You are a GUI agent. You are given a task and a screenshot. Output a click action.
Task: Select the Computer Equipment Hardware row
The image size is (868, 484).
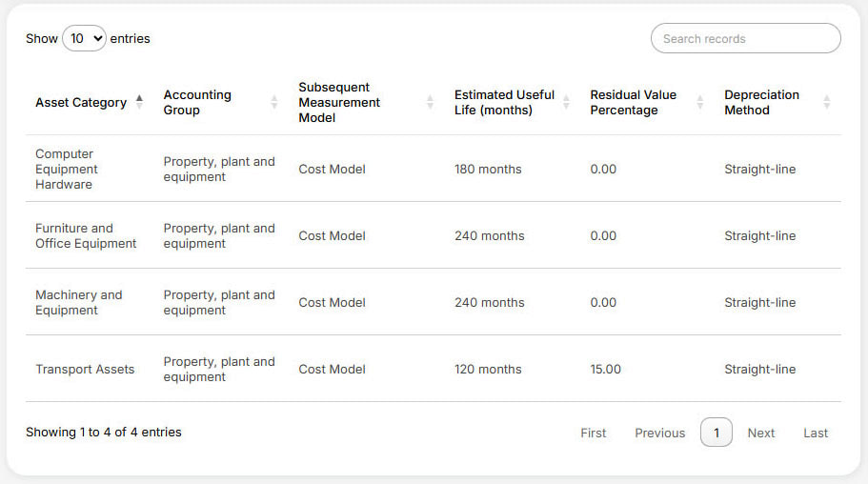66,169
